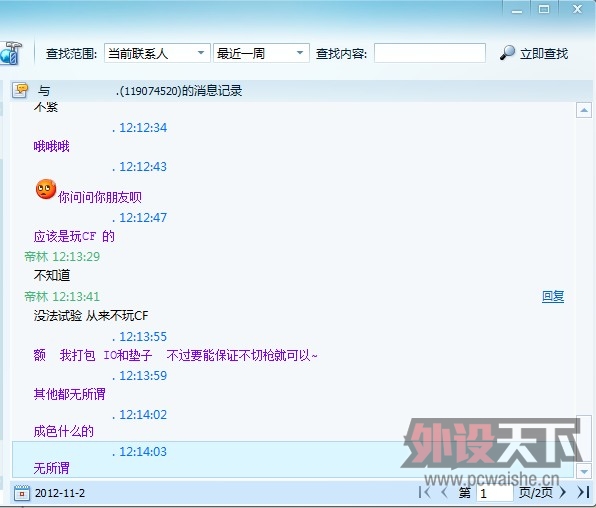Click the scrollbar up arrow
The image size is (596, 508).
583,110
